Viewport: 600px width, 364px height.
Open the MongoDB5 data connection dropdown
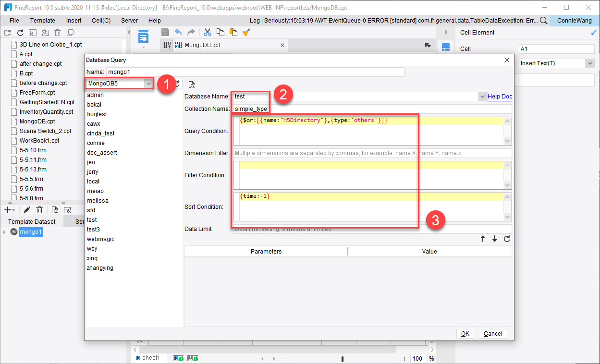point(148,83)
